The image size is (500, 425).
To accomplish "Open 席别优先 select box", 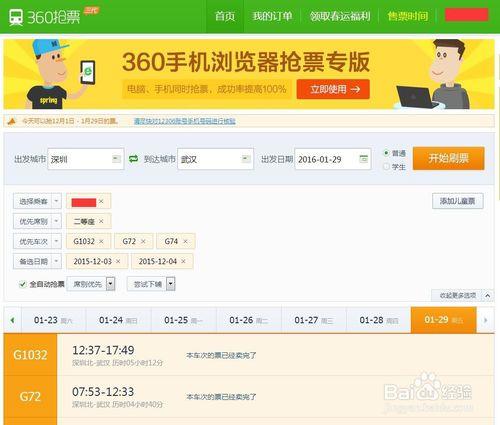I will (91, 284).
